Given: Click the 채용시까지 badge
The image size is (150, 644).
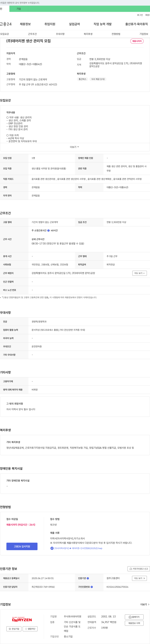Looking at the screenshot, I should click(x=137, y=41).
